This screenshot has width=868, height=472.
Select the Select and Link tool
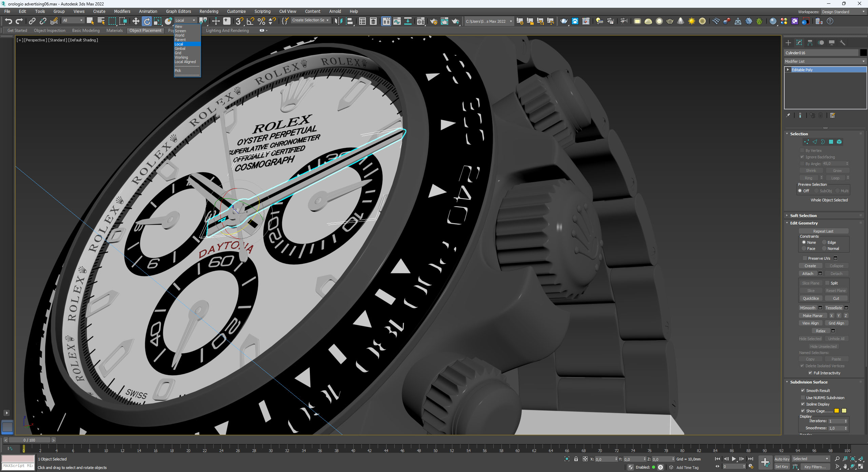32,21
